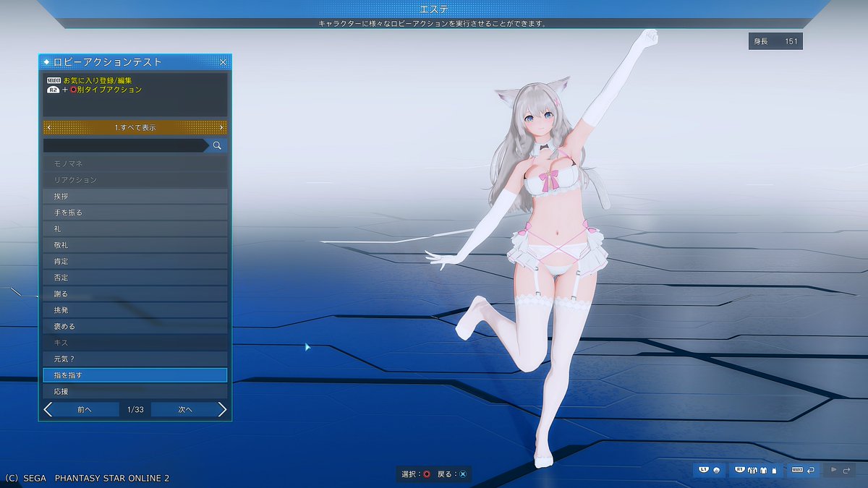The height and width of the screenshot is (488, 868).
Task: Click the エステ title at top
Action: (x=434, y=9)
